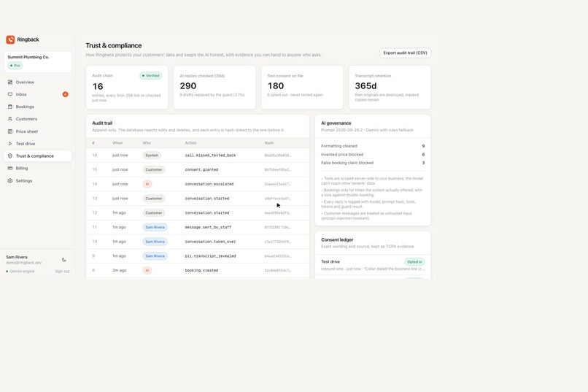Click the Sign out link
588x392 pixels.
point(62,272)
